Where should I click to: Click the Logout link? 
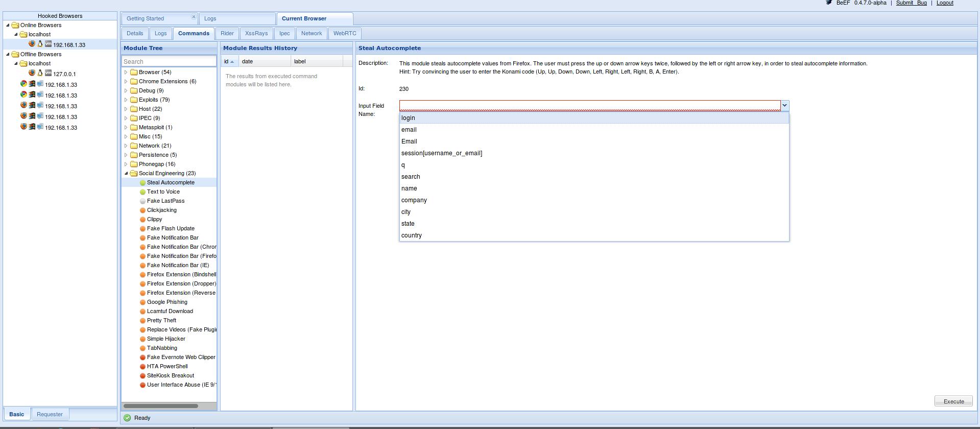coord(944,3)
